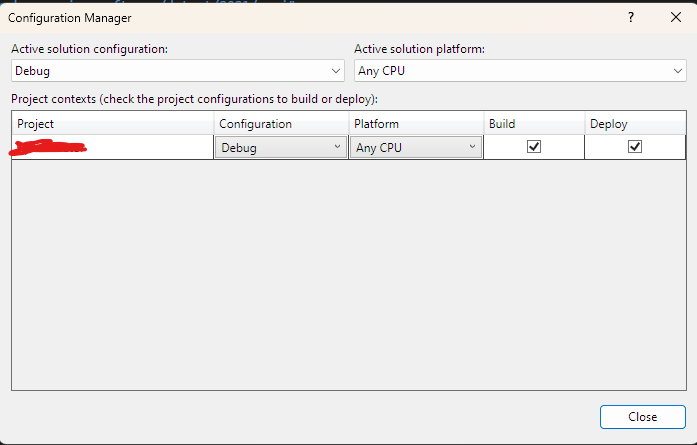This screenshot has width=697, height=445.
Task: Open the Active solution configuration dropdown
Action: point(179,71)
